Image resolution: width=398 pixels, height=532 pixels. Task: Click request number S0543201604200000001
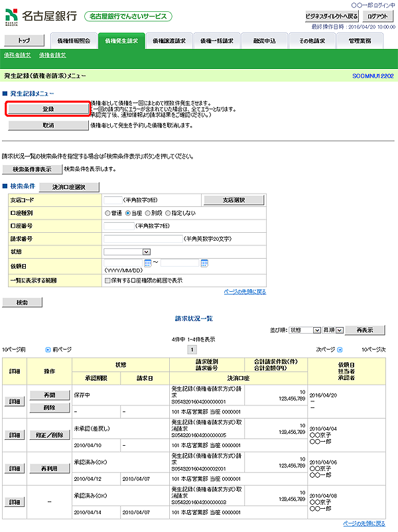[198, 402]
